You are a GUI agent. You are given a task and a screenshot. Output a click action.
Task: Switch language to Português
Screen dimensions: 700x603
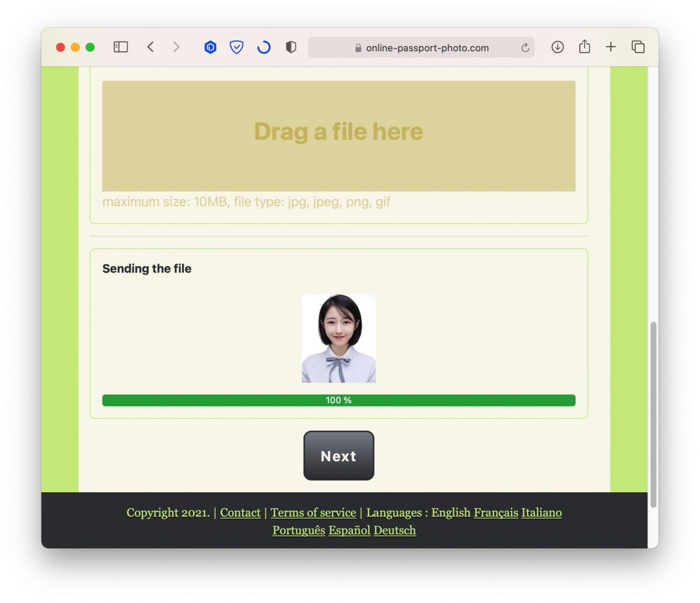(x=299, y=530)
